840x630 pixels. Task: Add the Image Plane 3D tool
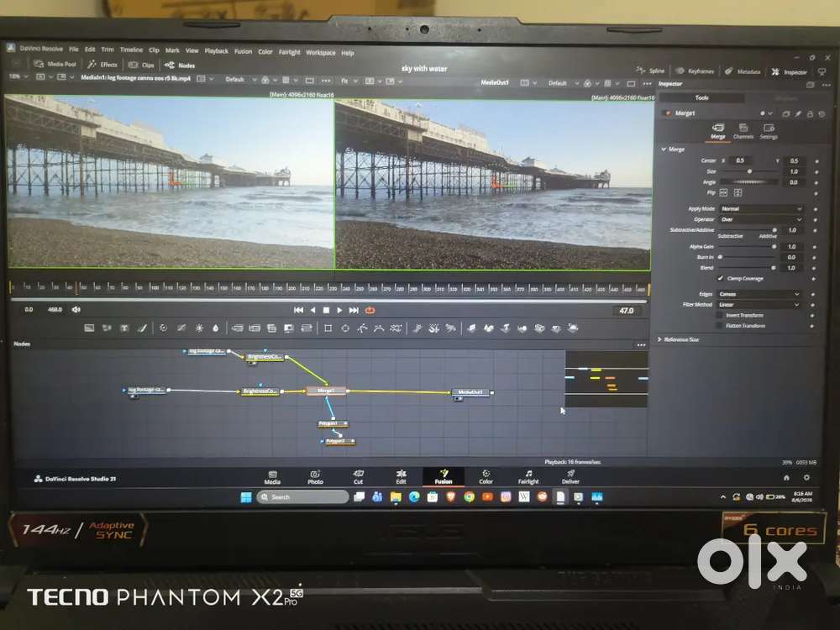tap(471, 328)
